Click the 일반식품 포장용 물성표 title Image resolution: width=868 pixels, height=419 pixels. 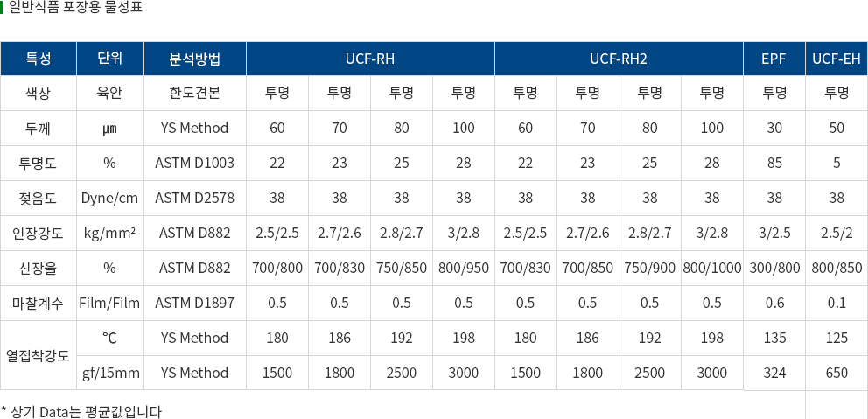coord(76,9)
